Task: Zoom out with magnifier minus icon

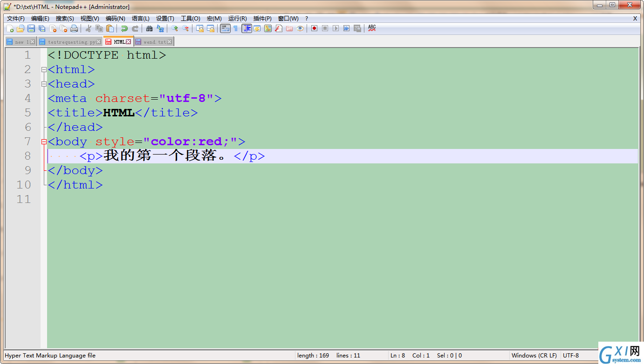Action: [x=185, y=28]
